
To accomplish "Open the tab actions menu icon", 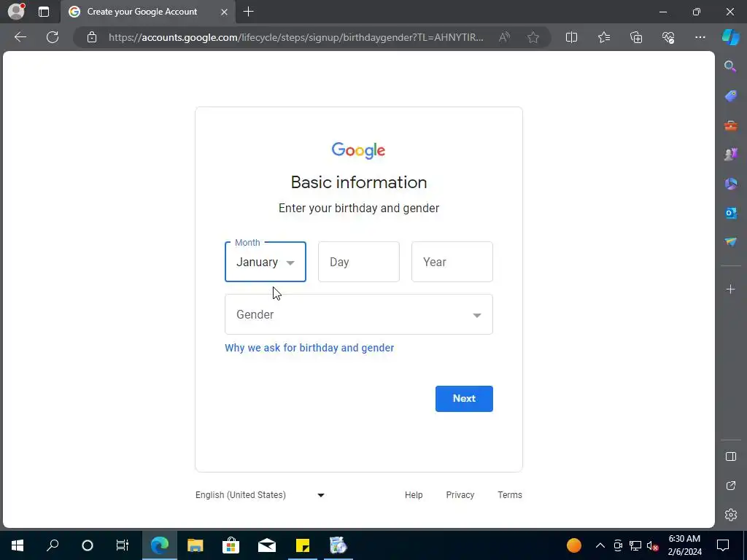I will [44, 12].
